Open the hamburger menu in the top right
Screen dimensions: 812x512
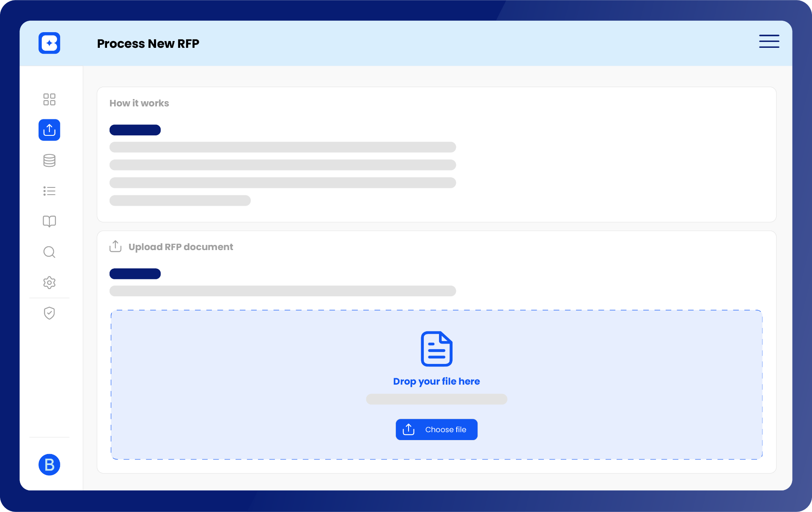tap(769, 41)
